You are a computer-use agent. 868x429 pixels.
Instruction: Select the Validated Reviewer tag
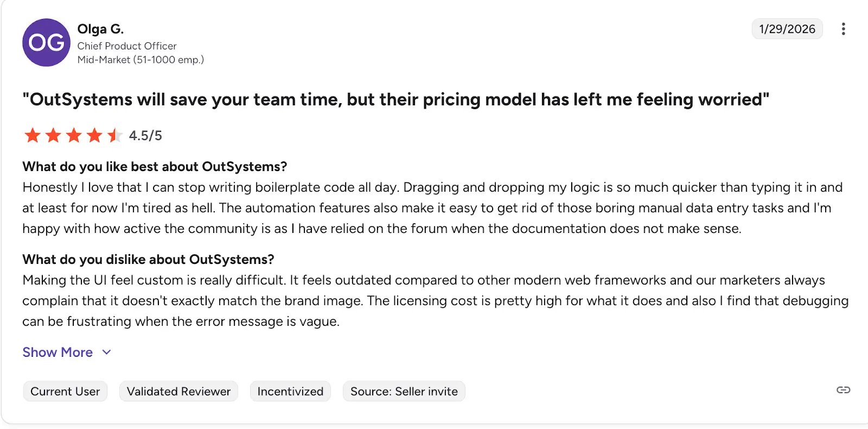[178, 392]
